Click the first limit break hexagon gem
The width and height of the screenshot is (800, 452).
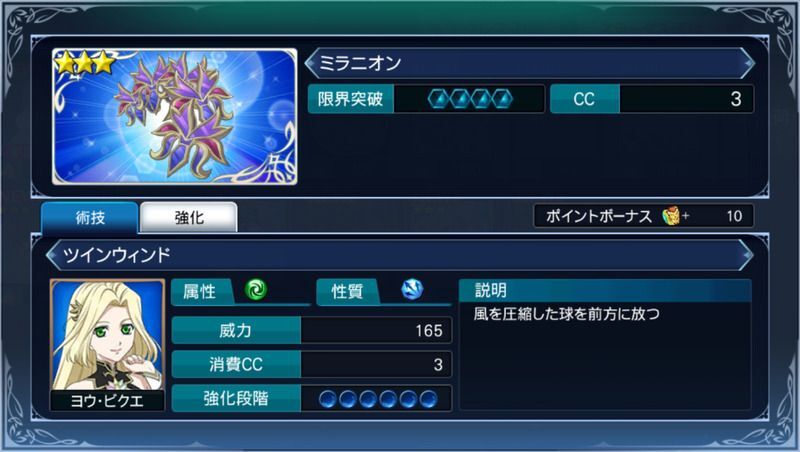click(439, 99)
